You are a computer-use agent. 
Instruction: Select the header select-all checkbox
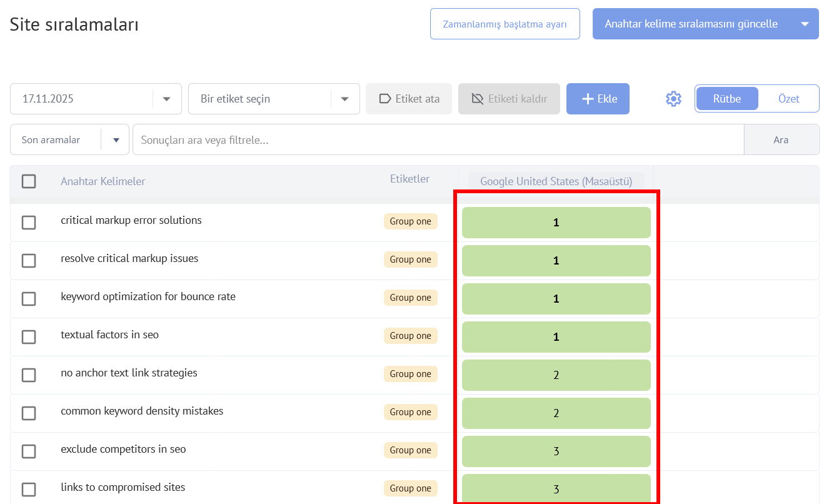[x=29, y=181]
